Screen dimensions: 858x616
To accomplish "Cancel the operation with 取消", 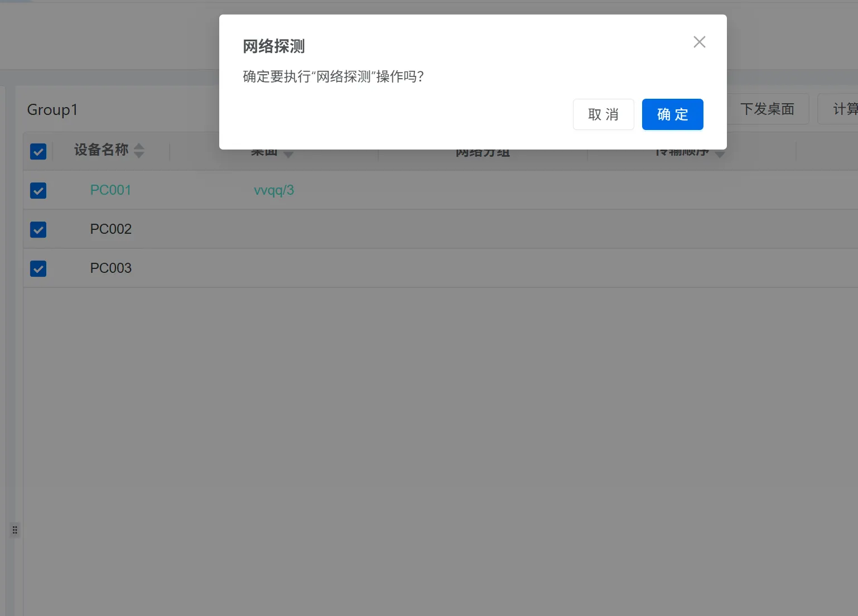I will 603,114.
